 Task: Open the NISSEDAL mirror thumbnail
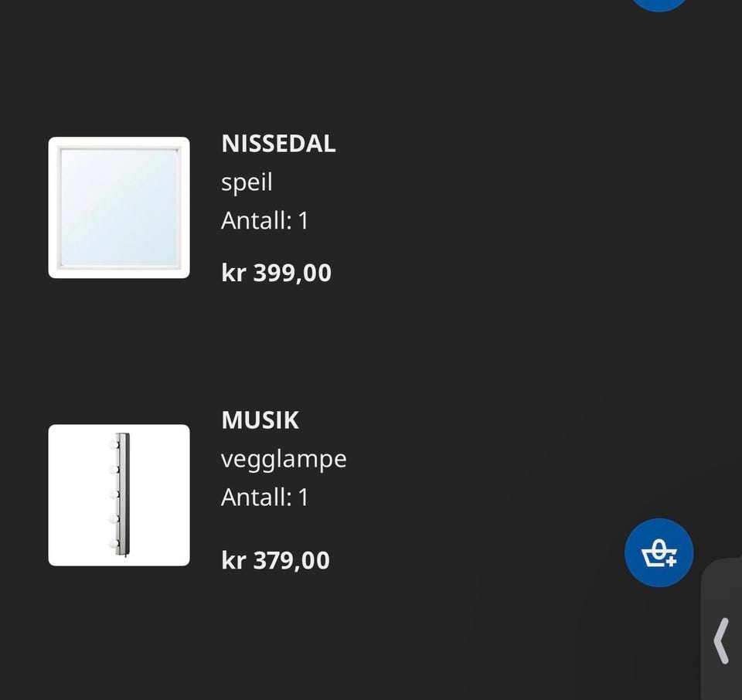click(119, 207)
